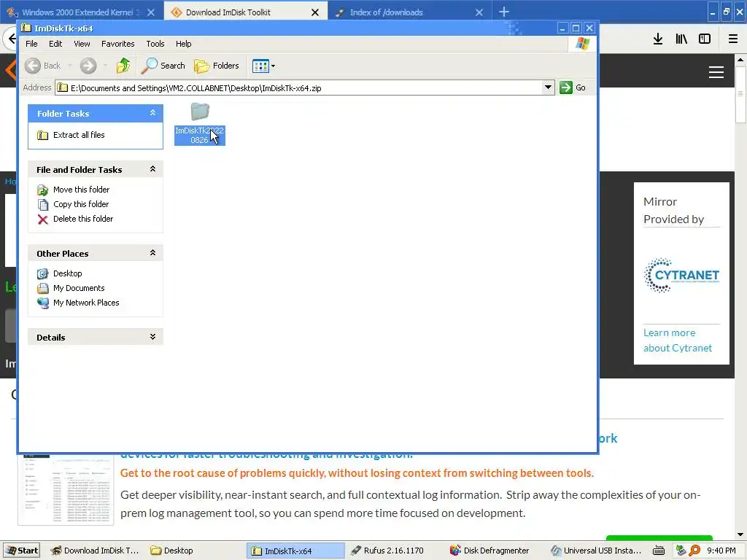The width and height of the screenshot is (747, 560).
Task: Click the browser page scrollbar down arrow
Action: tap(740, 534)
